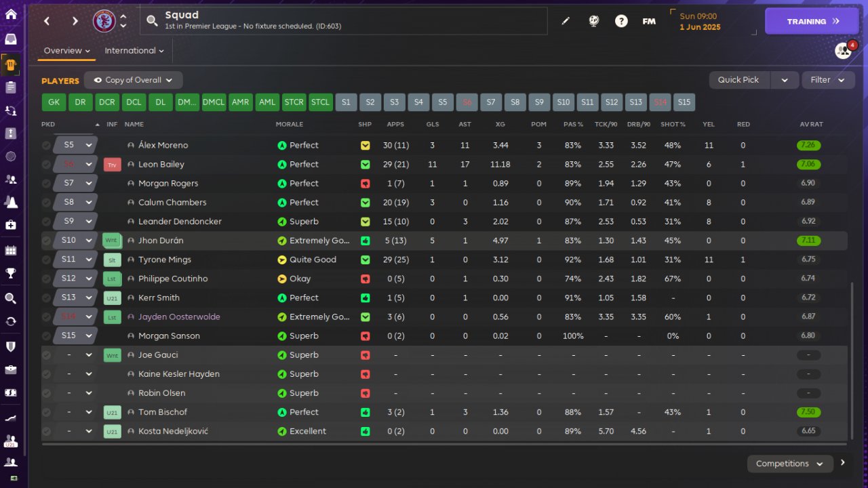The image size is (868, 488).
Task: Sort table by the MORALE column header
Action: [290, 125]
